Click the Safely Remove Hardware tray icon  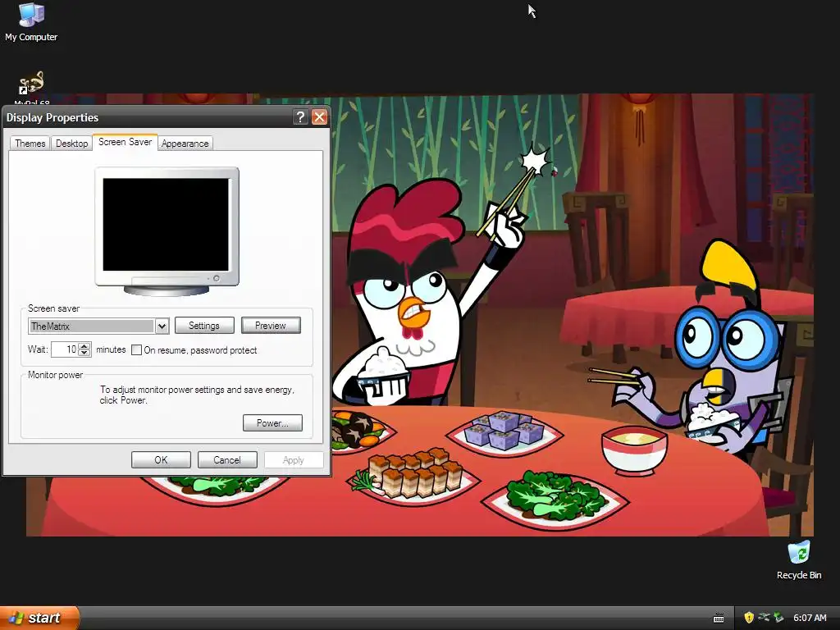point(778,618)
